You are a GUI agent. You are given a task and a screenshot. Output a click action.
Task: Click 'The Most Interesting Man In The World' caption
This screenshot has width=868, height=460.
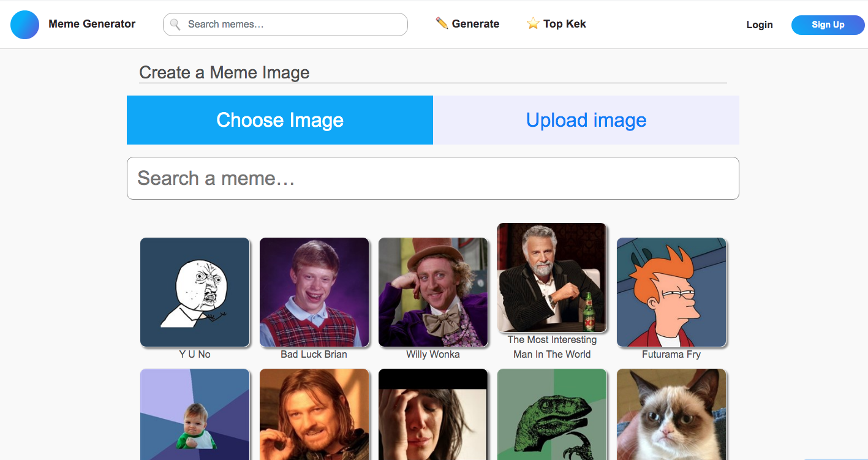coord(552,347)
